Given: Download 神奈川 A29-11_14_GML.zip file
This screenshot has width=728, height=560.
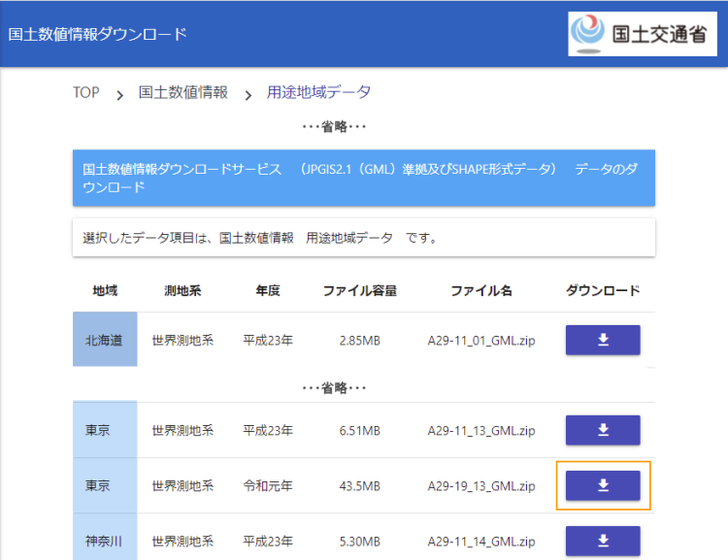Looking at the screenshot, I should point(603,541).
